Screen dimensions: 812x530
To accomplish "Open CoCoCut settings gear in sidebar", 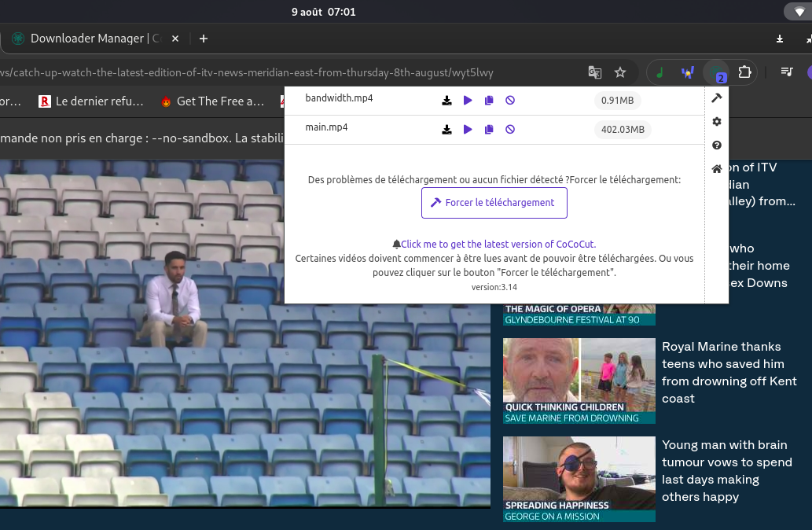I will [x=717, y=122].
